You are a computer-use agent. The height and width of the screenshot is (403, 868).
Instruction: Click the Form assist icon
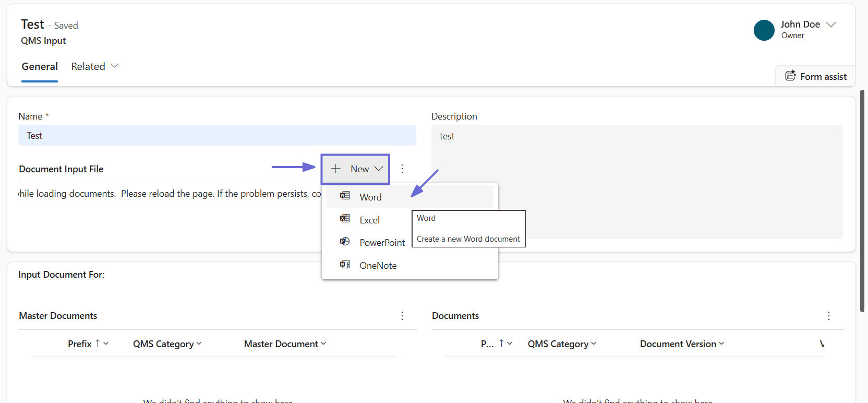coord(791,76)
